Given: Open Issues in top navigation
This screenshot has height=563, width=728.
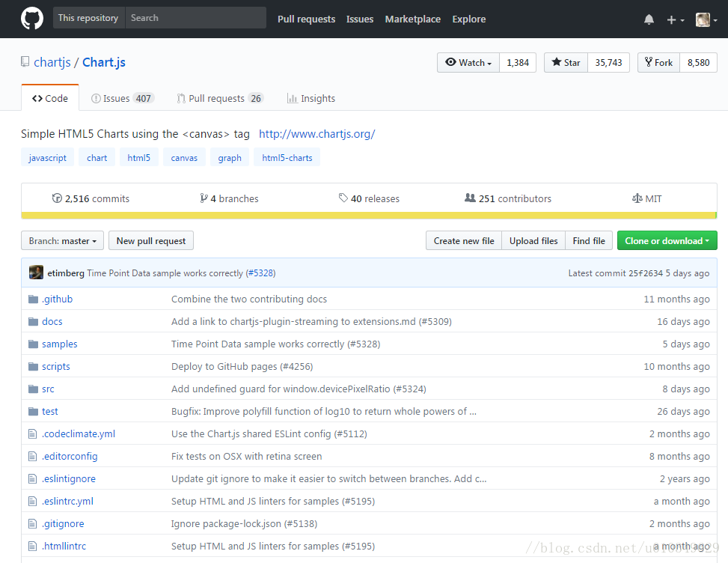Looking at the screenshot, I should (360, 19).
